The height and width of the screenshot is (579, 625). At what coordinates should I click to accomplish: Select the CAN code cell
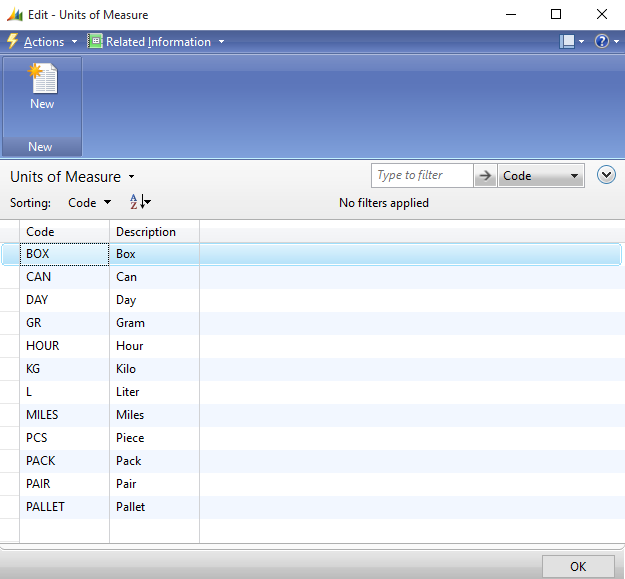point(65,277)
